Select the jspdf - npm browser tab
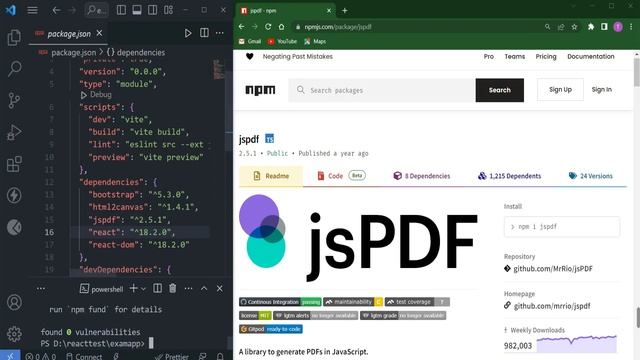 point(286,11)
